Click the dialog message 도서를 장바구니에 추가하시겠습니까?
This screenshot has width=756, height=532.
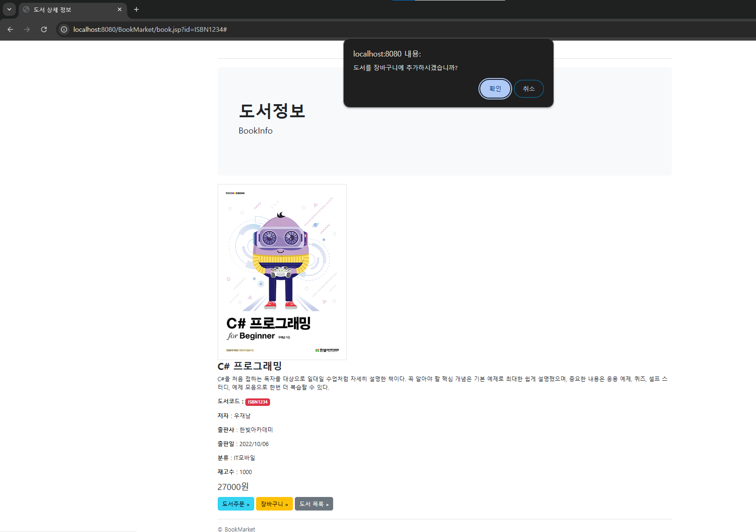tap(405, 68)
